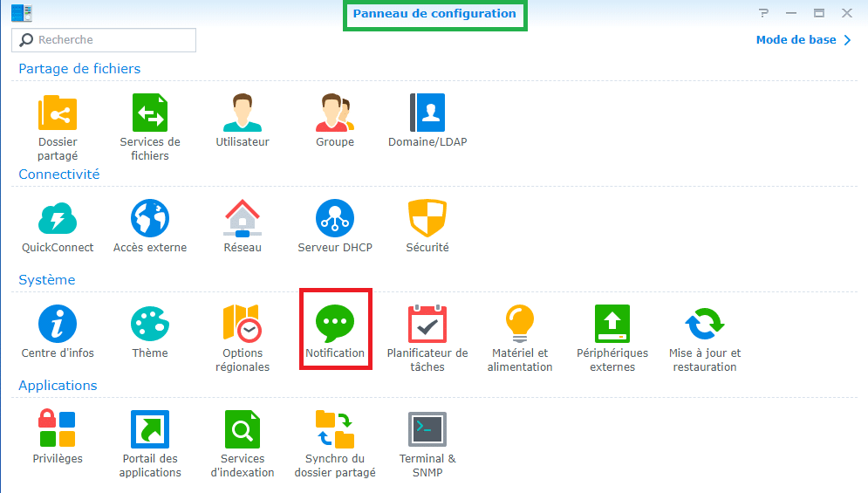Viewport: 868px width, 493px height.
Task: Maximize the control panel window
Action: pyautogui.click(x=819, y=13)
